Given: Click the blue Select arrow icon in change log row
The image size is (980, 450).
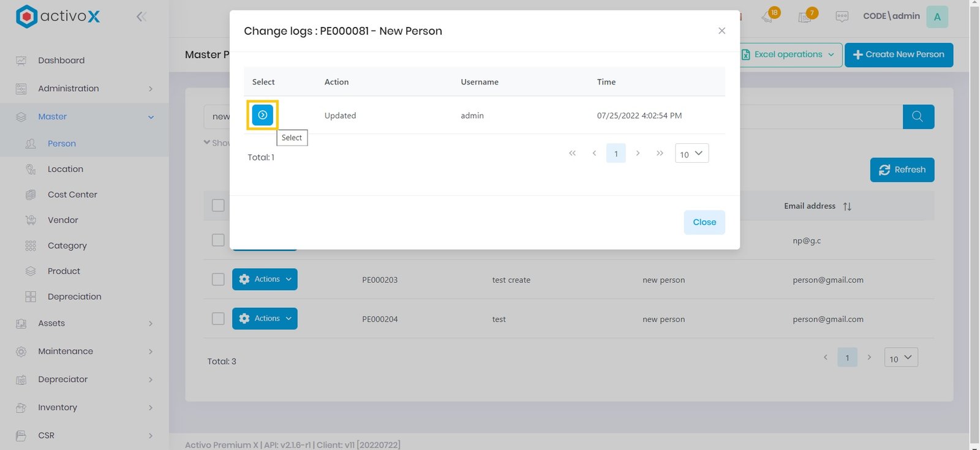Looking at the screenshot, I should pyautogui.click(x=262, y=115).
